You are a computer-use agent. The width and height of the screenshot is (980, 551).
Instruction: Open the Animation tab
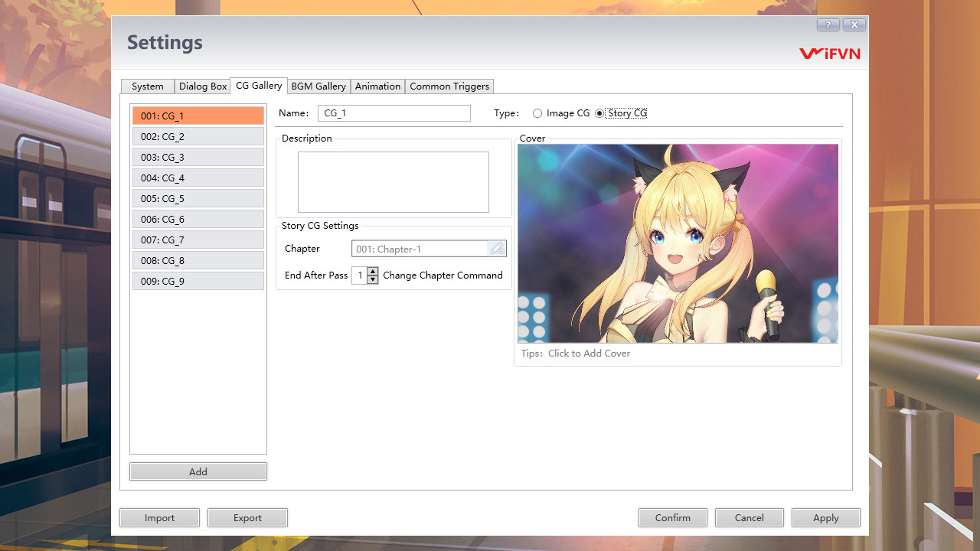tap(377, 86)
